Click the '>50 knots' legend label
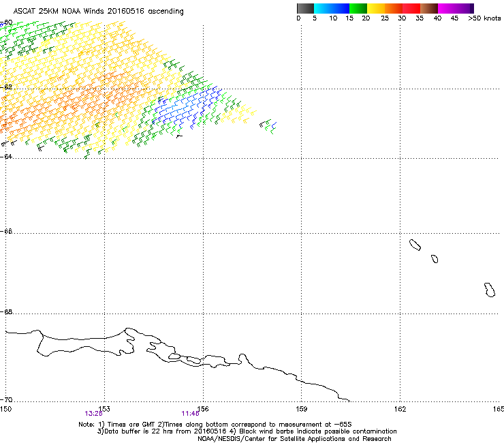The image size is (504, 443). click(x=484, y=18)
